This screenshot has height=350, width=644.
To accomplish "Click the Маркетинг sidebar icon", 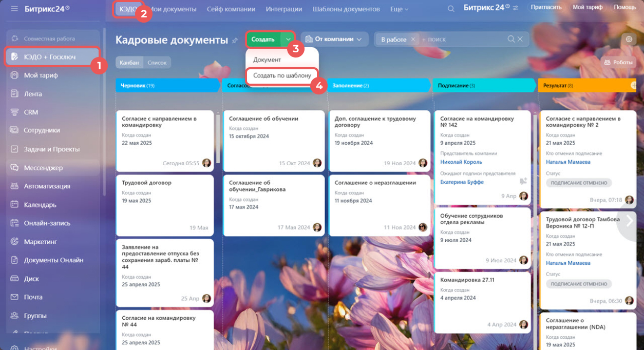I will point(14,242).
